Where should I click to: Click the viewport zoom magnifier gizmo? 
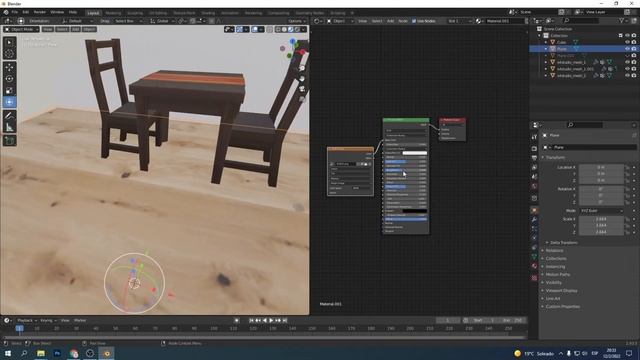302,68
